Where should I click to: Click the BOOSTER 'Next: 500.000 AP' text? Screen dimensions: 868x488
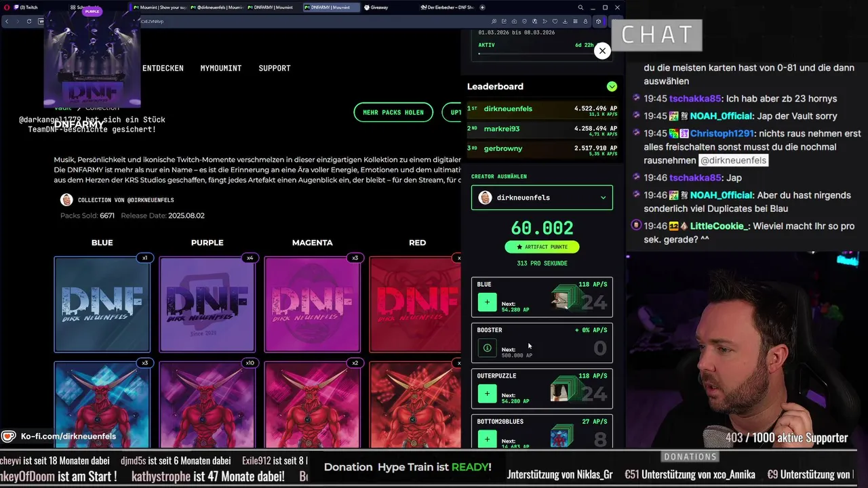pos(517,352)
